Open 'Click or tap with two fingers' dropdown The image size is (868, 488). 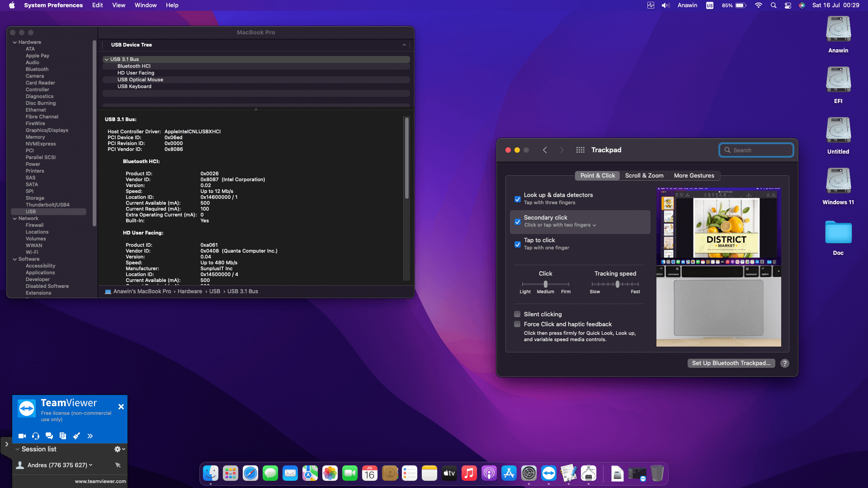(x=560, y=225)
